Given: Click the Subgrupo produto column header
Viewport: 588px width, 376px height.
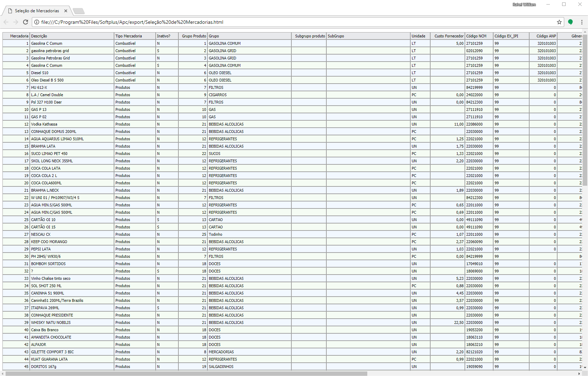Looking at the screenshot, I should pyautogui.click(x=309, y=36).
